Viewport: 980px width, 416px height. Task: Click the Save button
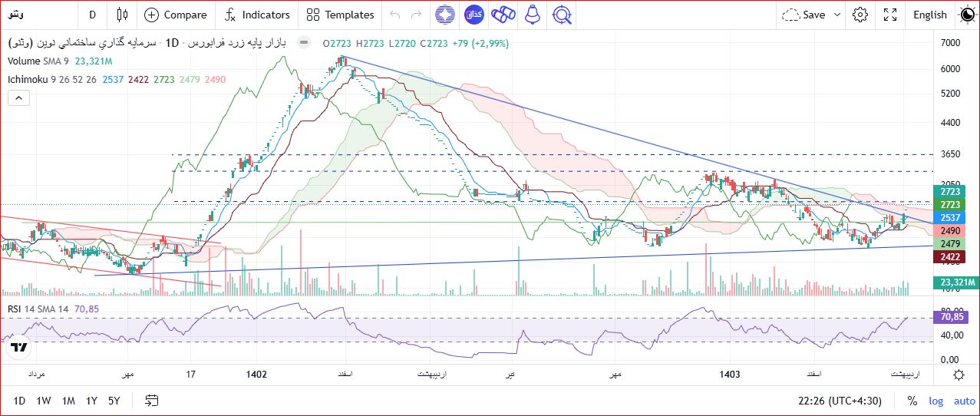tap(804, 15)
